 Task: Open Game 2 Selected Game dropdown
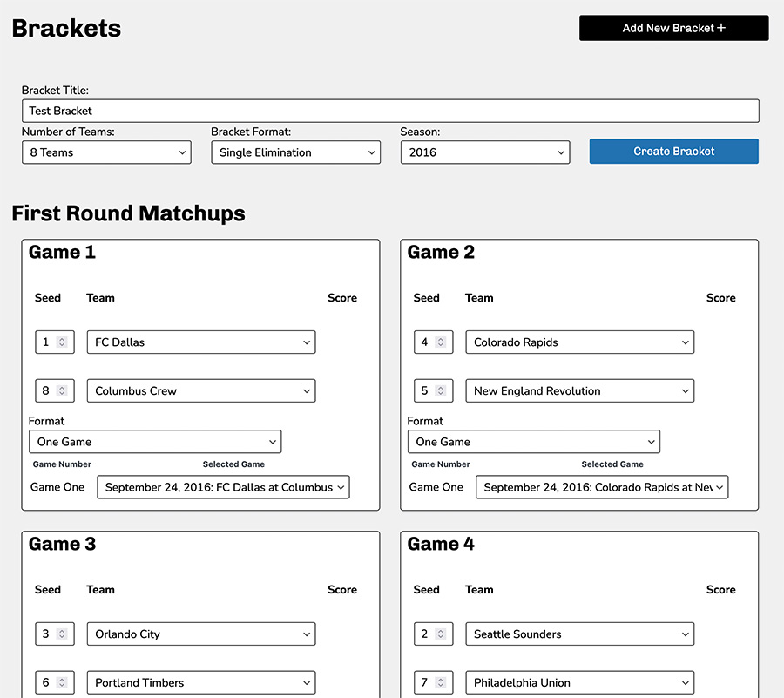pyautogui.click(x=602, y=487)
